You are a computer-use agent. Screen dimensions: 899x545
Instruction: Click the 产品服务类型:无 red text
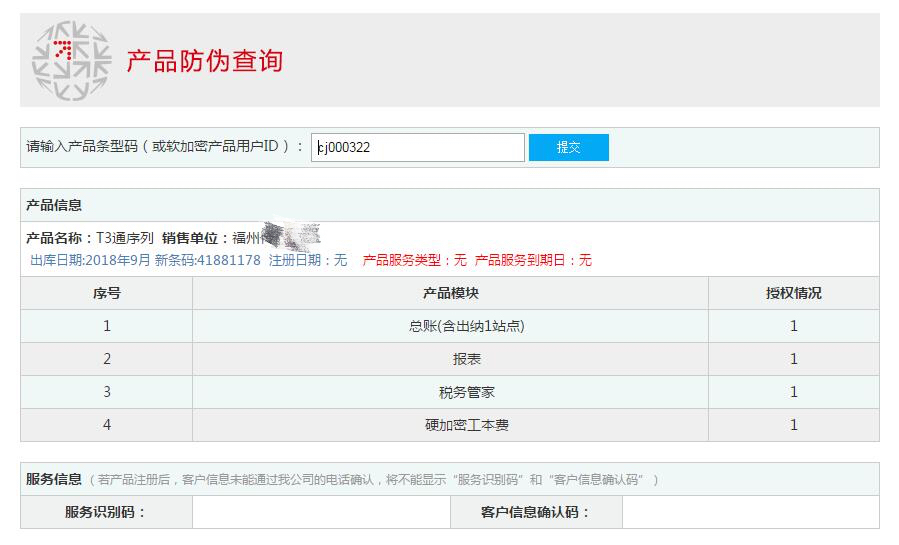tap(415, 260)
